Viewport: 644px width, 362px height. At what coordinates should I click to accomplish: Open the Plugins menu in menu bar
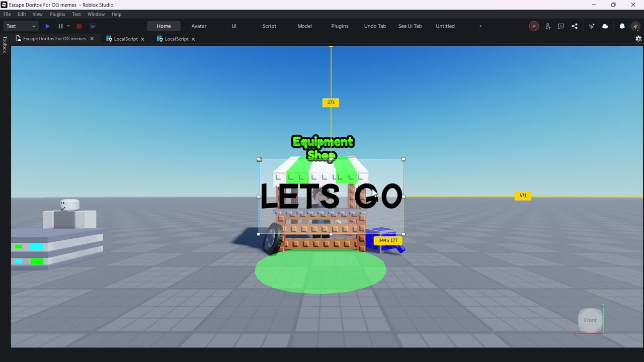(57, 14)
